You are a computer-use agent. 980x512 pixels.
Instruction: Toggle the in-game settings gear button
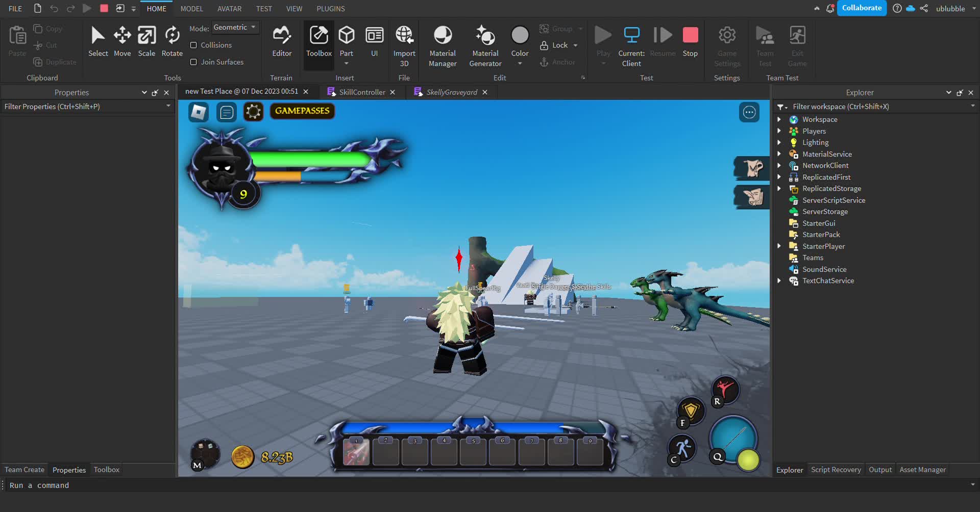coord(253,112)
